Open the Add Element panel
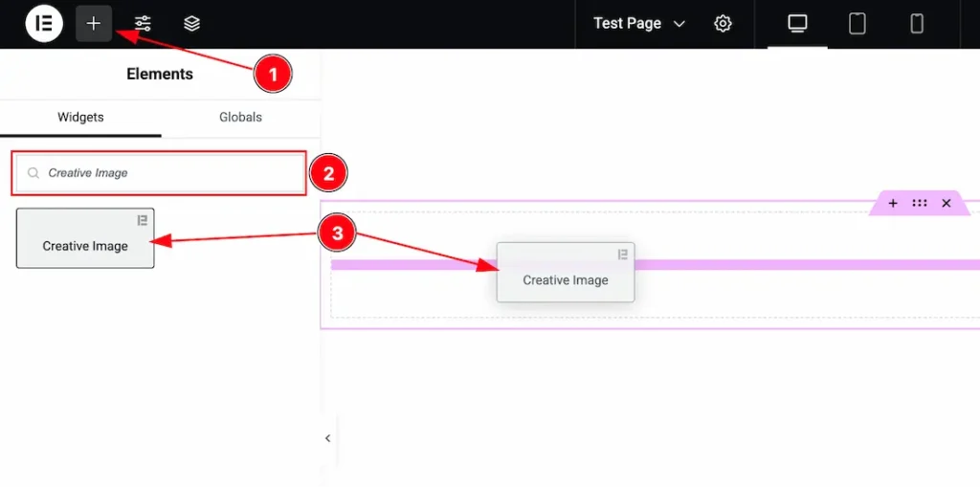The height and width of the screenshot is (487, 980). (x=94, y=24)
